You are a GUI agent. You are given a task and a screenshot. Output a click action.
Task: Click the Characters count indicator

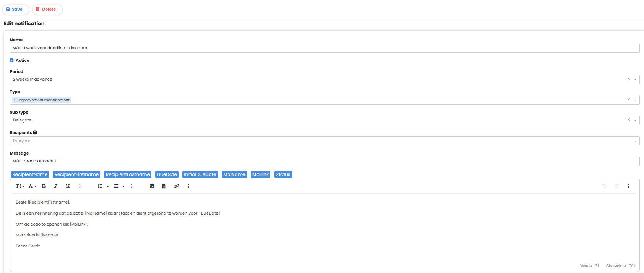[x=621, y=266]
